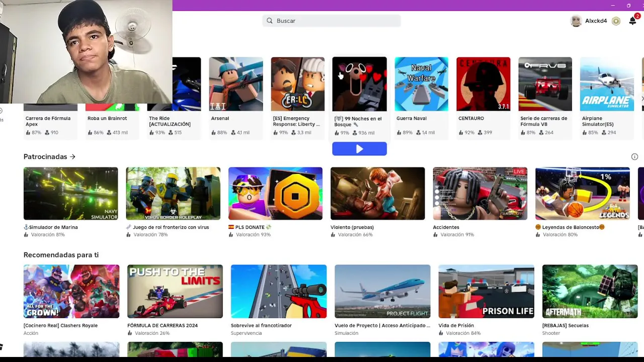
Task: Click 'Valoración 93%' under PLS DONATE
Action: click(253, 235)
